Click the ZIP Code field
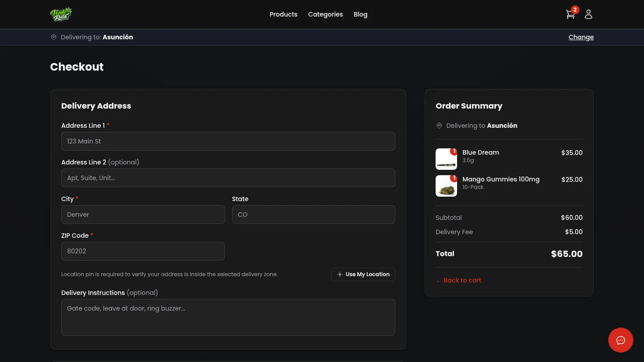This screenshot has width=644, height=362. [x=143, y=251]
